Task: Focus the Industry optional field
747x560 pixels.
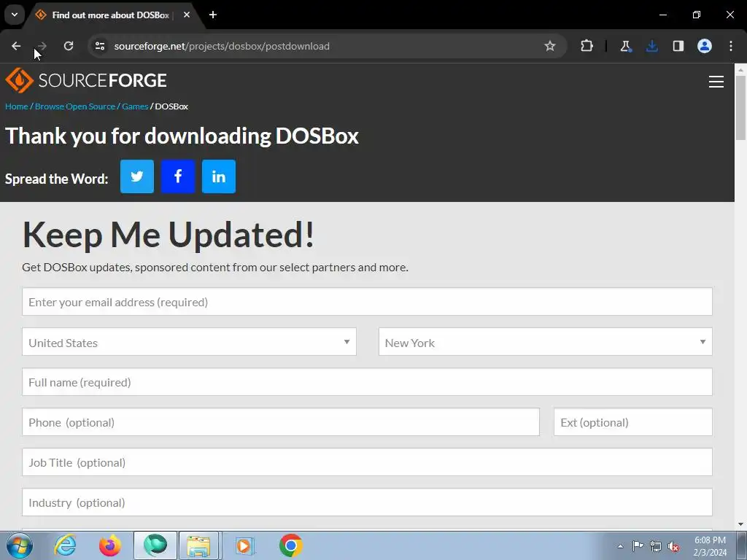Action: [368, 502]
